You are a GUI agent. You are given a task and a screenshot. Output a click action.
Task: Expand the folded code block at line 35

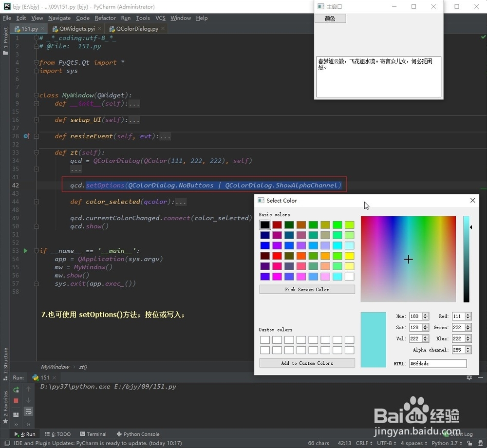[x=37, y=169]
